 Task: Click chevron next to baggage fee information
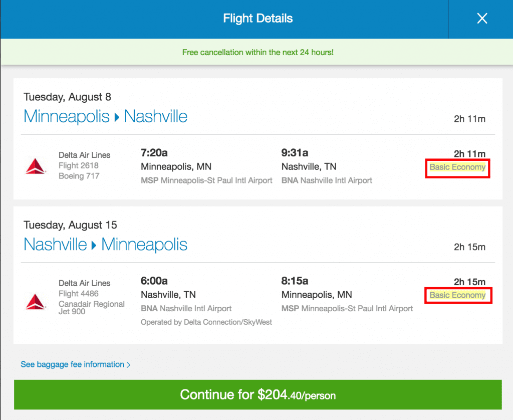click(x=128, y=365)
